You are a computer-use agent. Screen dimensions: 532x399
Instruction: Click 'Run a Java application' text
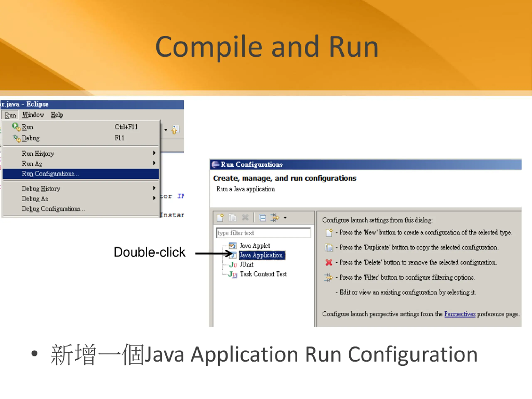pyautogui.click(x=246, y=189)
